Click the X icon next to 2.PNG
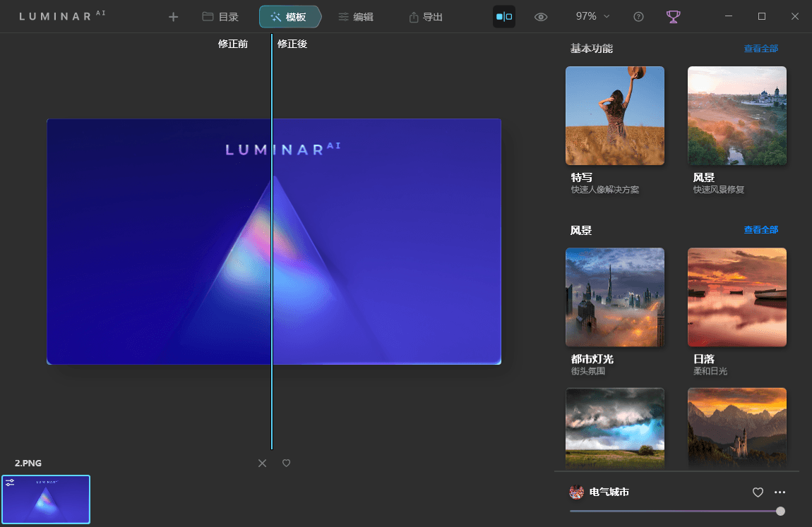Image resolution: width=812 pixels, height=527 pixels. pyautogui.click(x=262, y=464)
